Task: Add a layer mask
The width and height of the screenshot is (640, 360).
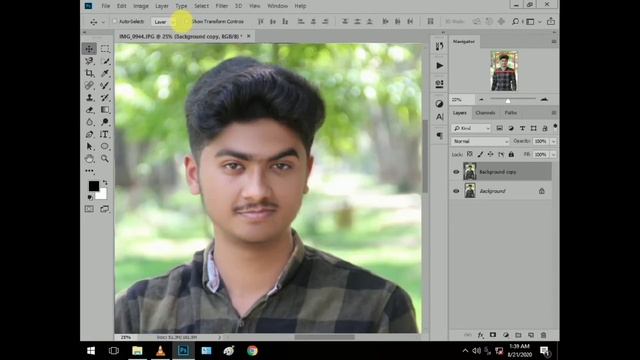Action: pyautogui.click(x=493, y=335)
